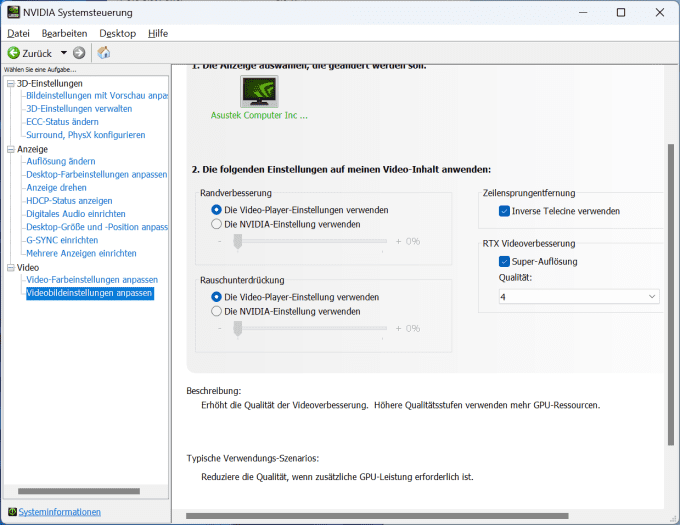The image size is (680, 525).
Task: Open ECC-Status ändern
Action: tap(62, 122)
